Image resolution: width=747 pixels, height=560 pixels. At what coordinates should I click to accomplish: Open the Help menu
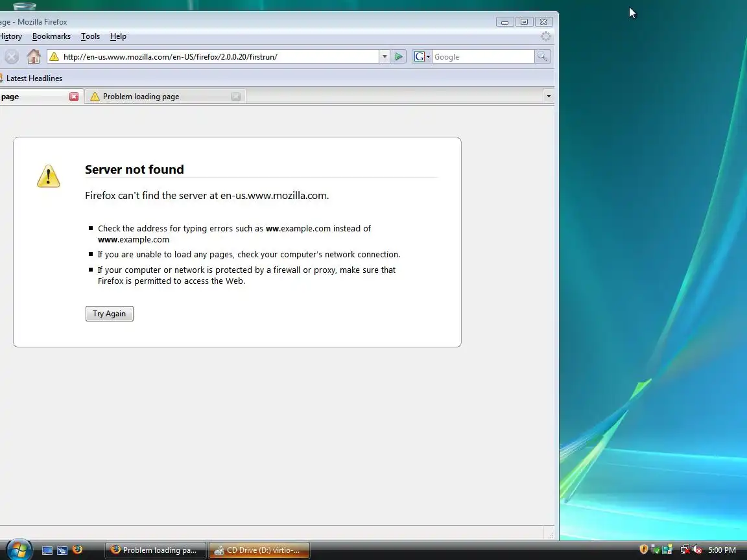coord(118,36)
